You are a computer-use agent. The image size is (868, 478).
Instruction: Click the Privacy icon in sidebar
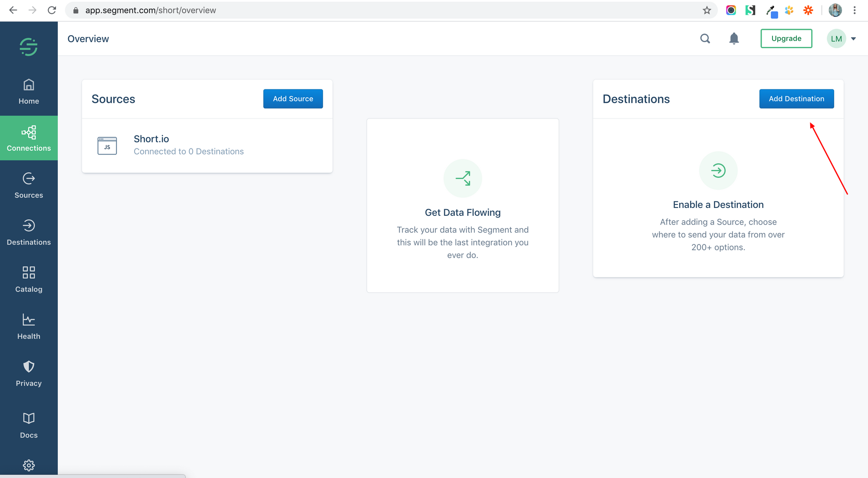(28, 367)
